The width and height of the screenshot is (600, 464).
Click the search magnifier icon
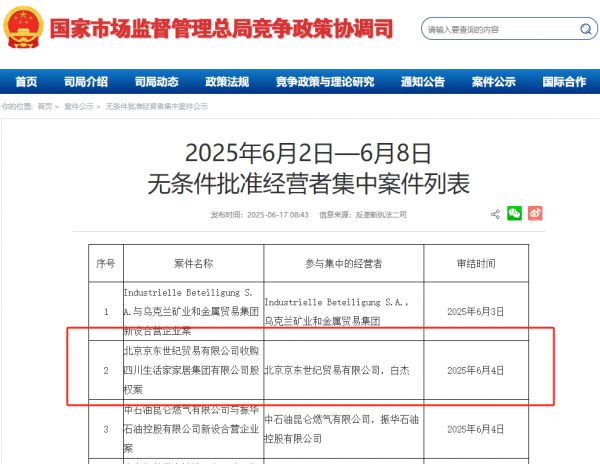(x=575, y=29)
